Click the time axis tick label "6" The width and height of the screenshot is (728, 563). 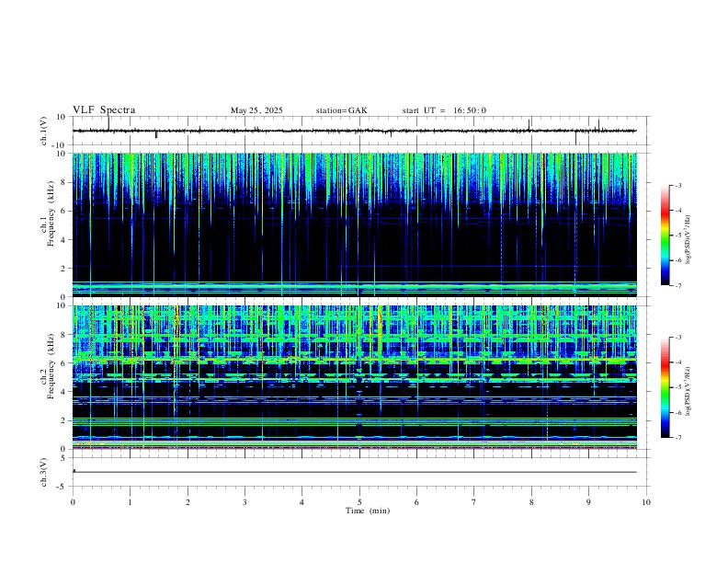click(x=416, y=502)
